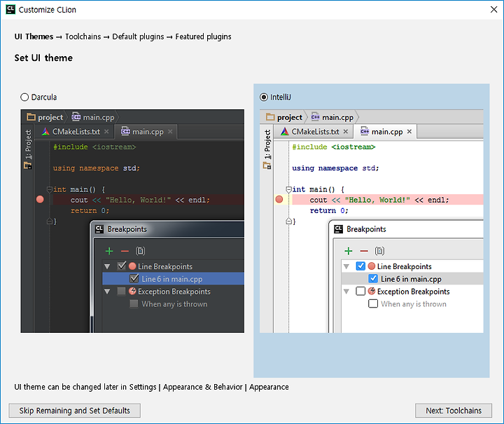This screenshot has height=424, width=504.
Task: Click fold end marker at closing brace in IntelliJ preview
Action: coord(288,221)
